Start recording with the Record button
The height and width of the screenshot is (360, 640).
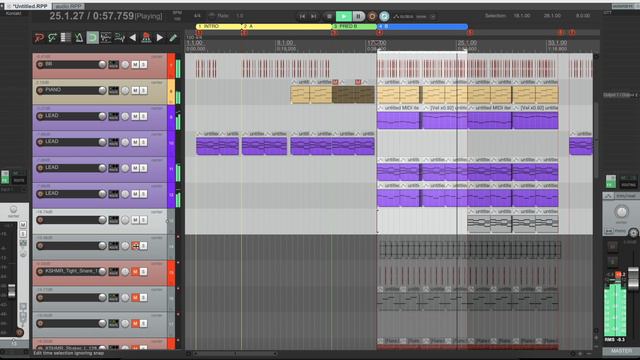pos(372,16)
